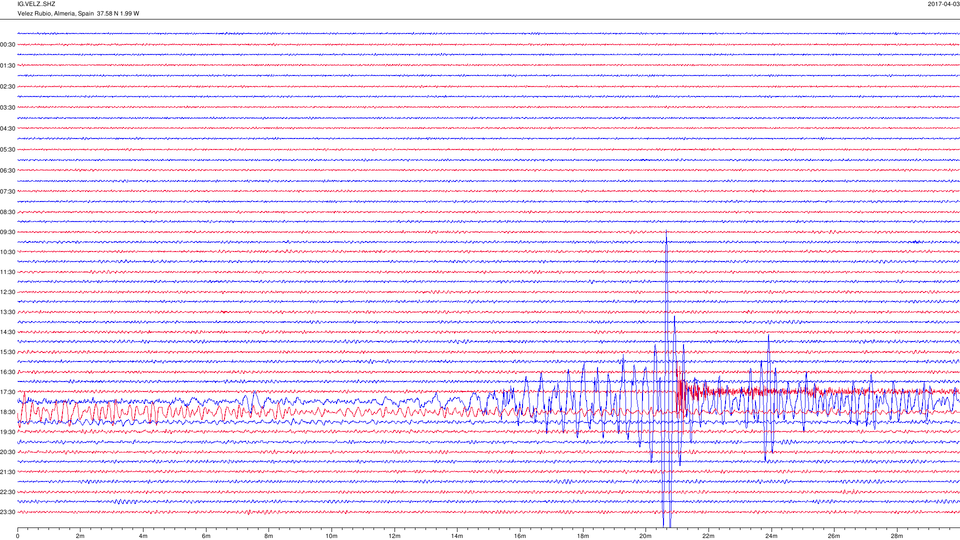Select the 13:30 time label
960x540 pixels.
click(7, 312)
